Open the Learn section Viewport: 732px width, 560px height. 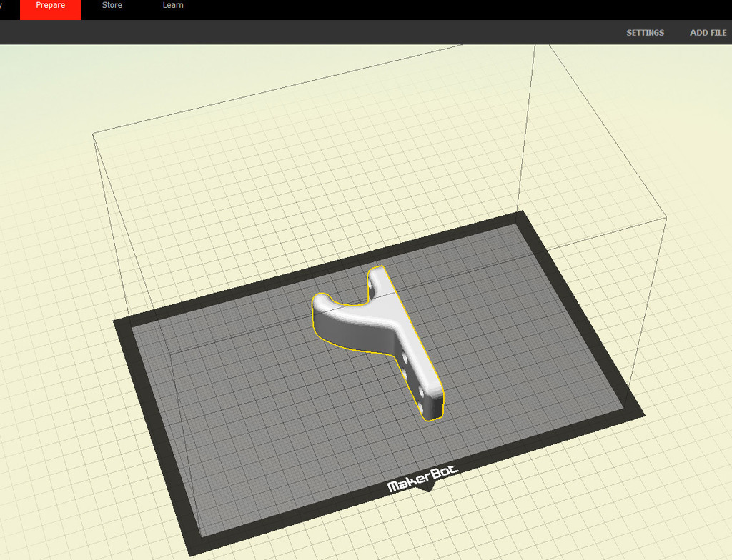(x=172, y=5)
